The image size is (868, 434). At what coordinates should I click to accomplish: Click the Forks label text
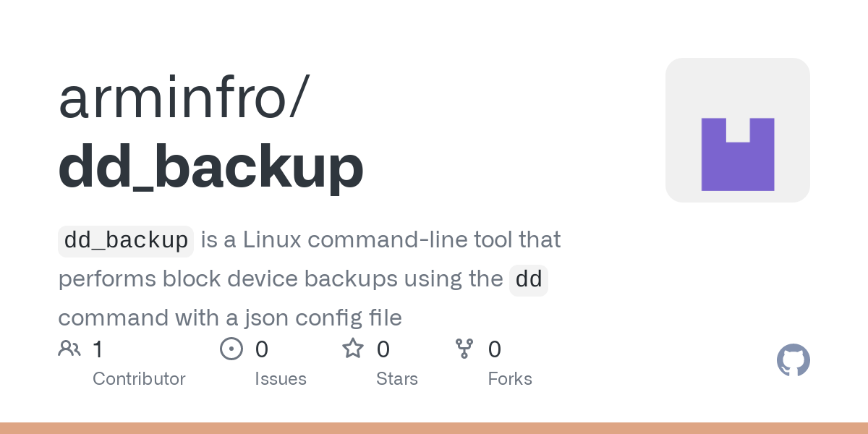510,378
